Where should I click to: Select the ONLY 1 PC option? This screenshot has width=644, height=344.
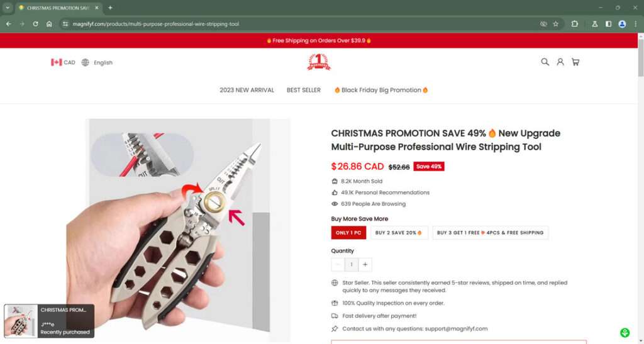click(x=348, y=233)
